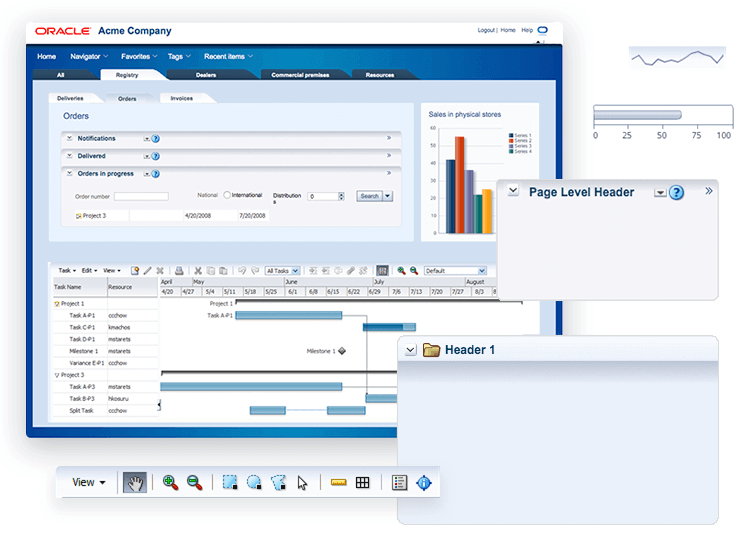Click the help icon beside Delivered
Image resolution: width=750 pixels, height=550 pixels.
point(155,156)
